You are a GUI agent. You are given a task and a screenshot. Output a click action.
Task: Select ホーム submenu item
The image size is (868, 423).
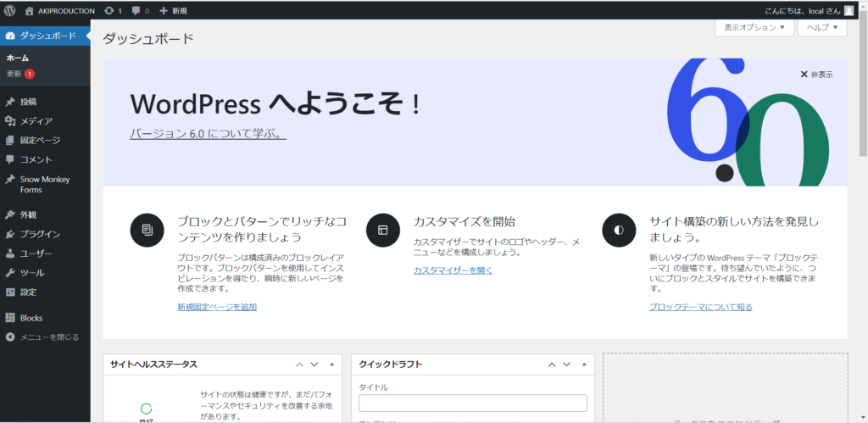tap(18, 58)
